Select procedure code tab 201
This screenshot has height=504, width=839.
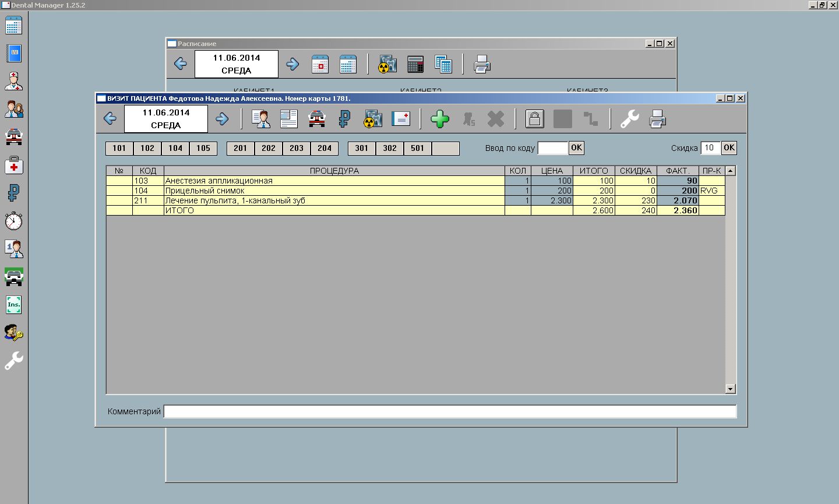(x=241, y=149)
